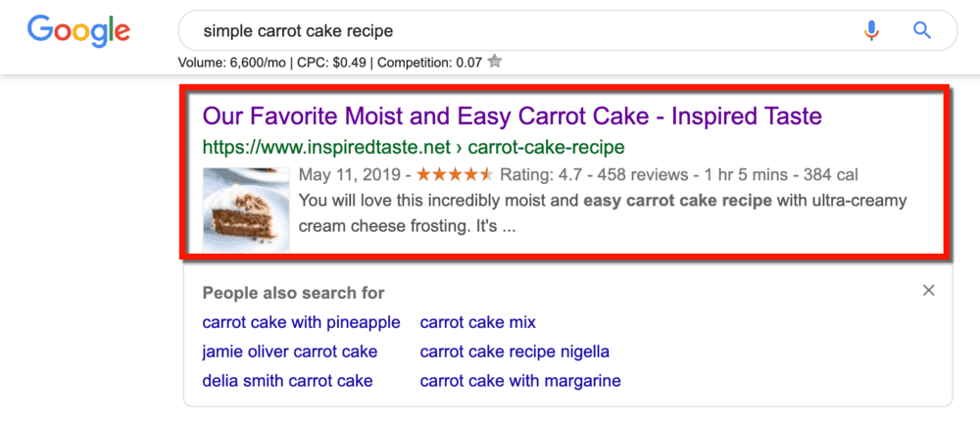Viewport: 980px width, 423px height.
Task: Focus the search box with carrot cake query
Action: tap(510, 31)
